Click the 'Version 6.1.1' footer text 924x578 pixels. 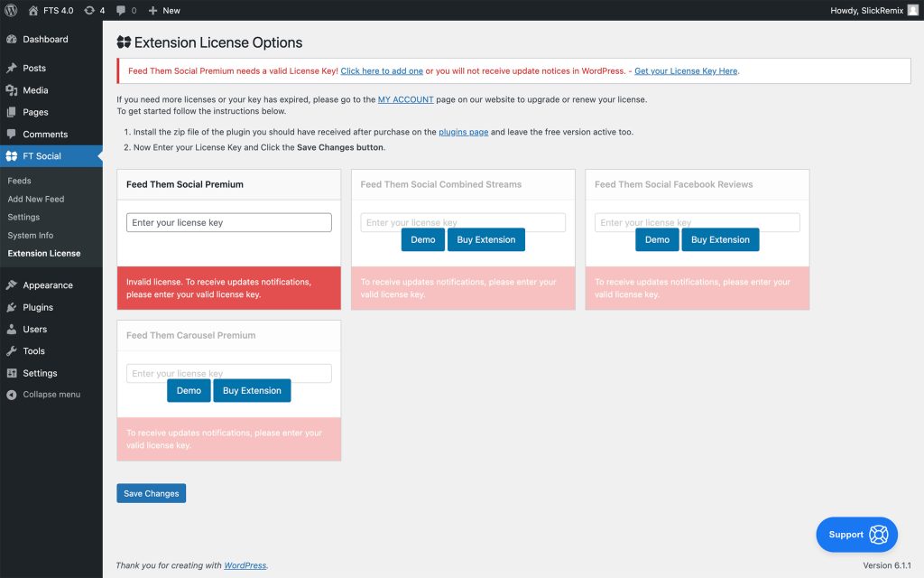[887, 565]
